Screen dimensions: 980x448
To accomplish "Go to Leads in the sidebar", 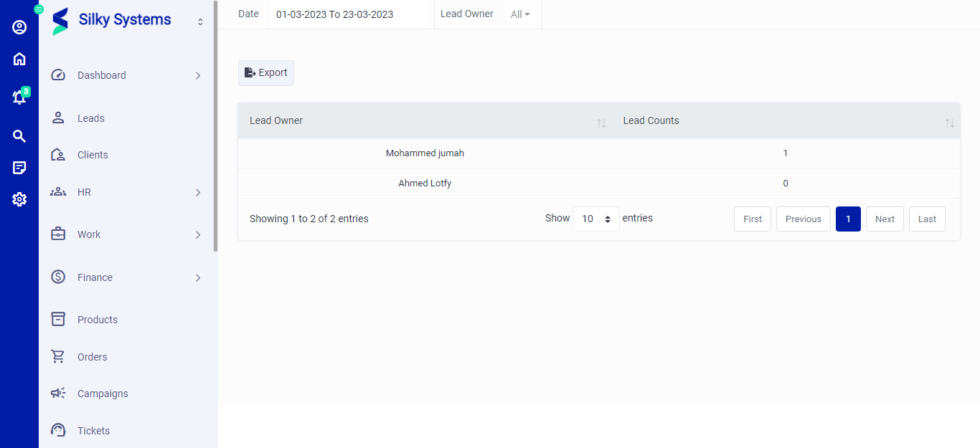I will point(91,118).
